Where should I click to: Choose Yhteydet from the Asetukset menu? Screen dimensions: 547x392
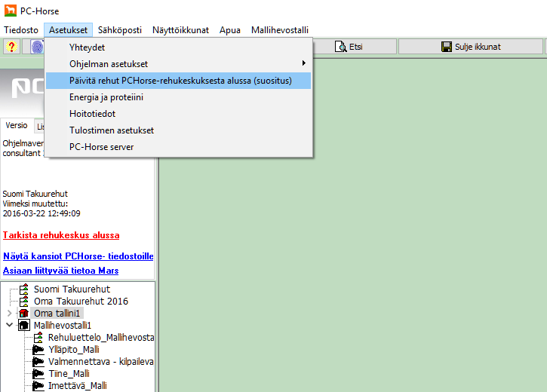click(178, 47)
